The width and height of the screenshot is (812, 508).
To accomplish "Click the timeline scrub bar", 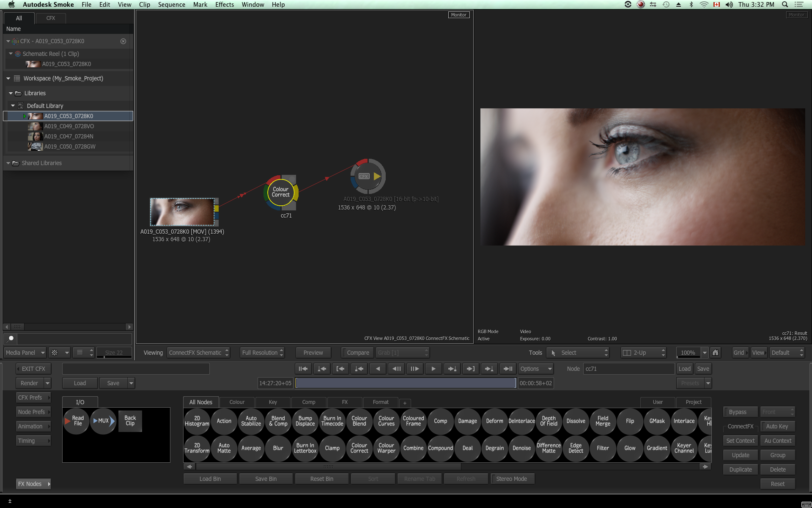I will tap(405, 383).
